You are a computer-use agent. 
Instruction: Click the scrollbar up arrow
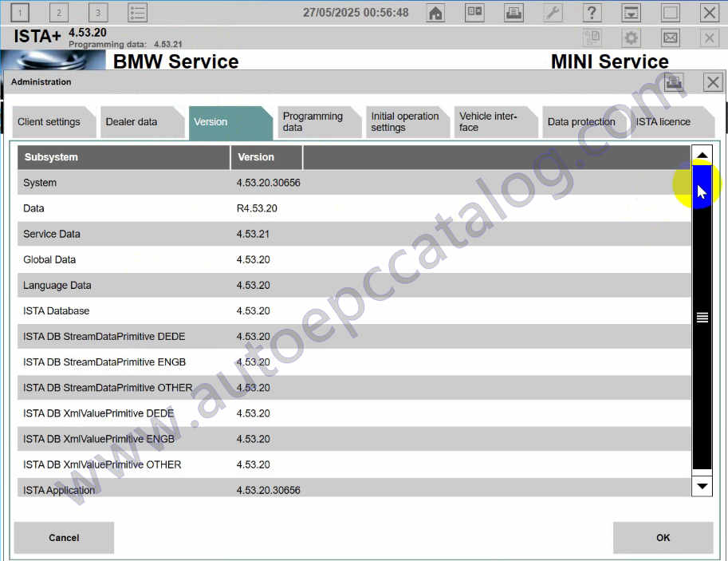[702, 156]
